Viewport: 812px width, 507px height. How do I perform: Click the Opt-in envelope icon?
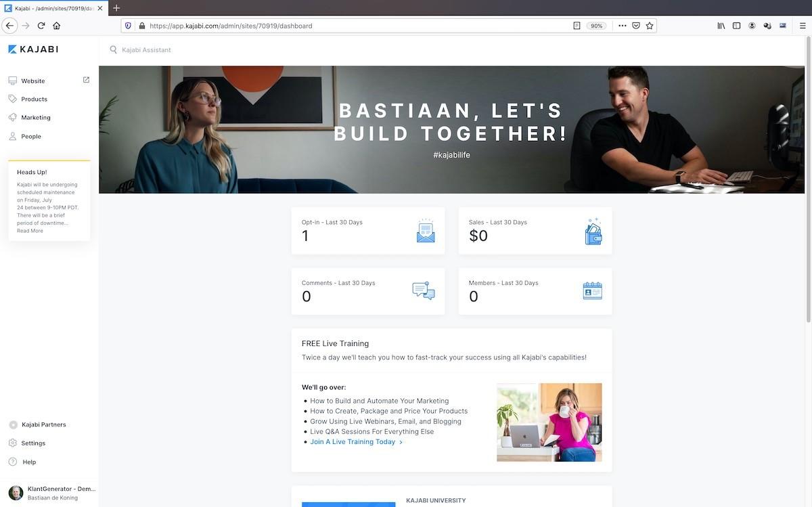(x=426, y=231)
